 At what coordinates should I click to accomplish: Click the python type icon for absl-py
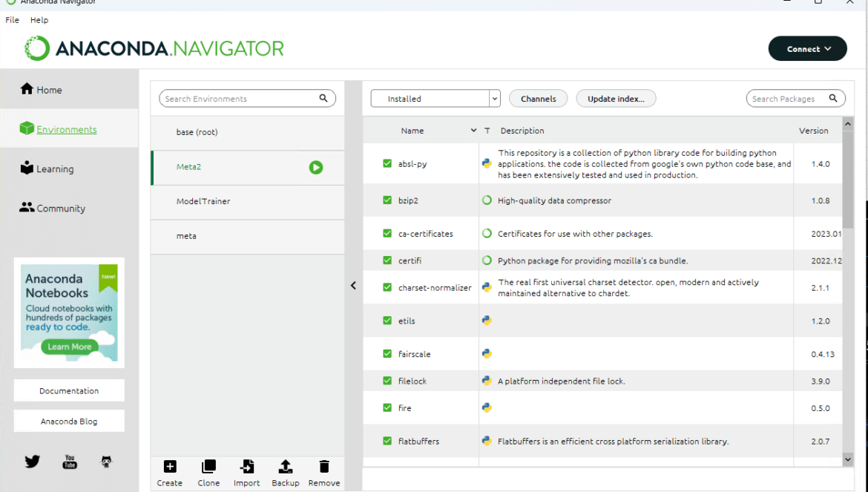[x=487, y=163]
